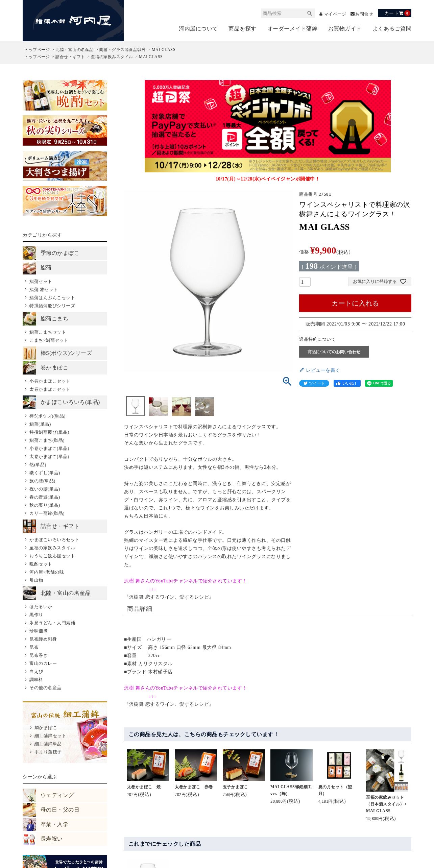Click レビューを書く pencil link
434x868 pixels.
pos(319,370)
